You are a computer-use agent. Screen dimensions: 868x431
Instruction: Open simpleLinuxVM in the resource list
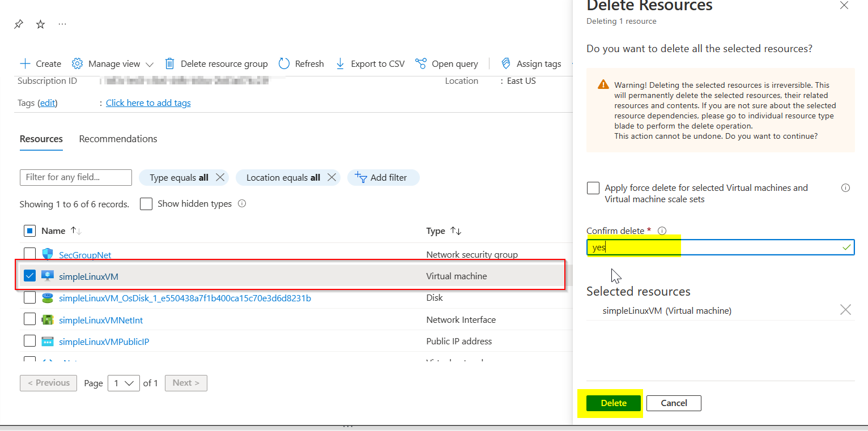(x=88, y=276)
